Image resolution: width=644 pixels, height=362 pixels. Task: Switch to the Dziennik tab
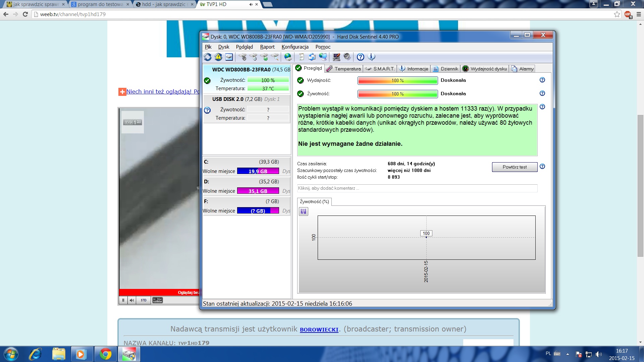coord(445,69)
